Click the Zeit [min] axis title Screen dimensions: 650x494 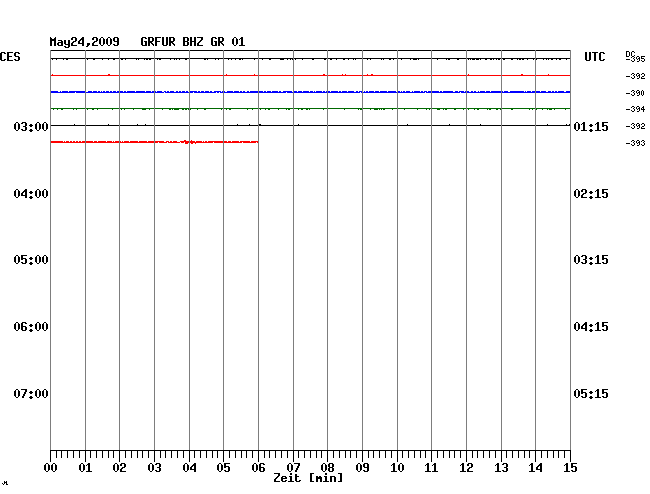pyautogui.click(x=308, y=478)
